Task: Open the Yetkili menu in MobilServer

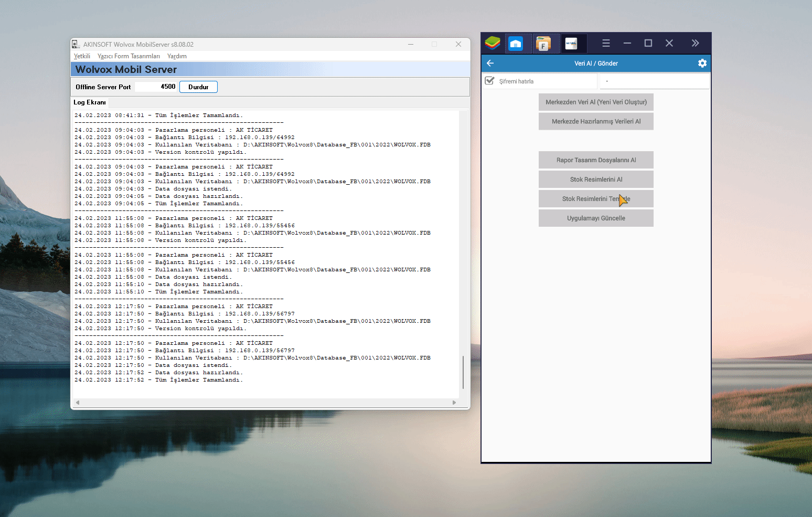Action: click(82, 56)
